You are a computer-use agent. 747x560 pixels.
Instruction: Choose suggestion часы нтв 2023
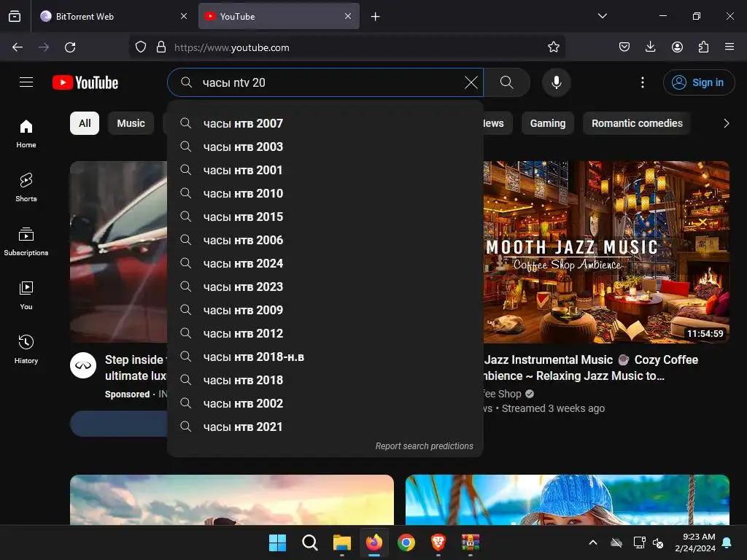(325, 287)
